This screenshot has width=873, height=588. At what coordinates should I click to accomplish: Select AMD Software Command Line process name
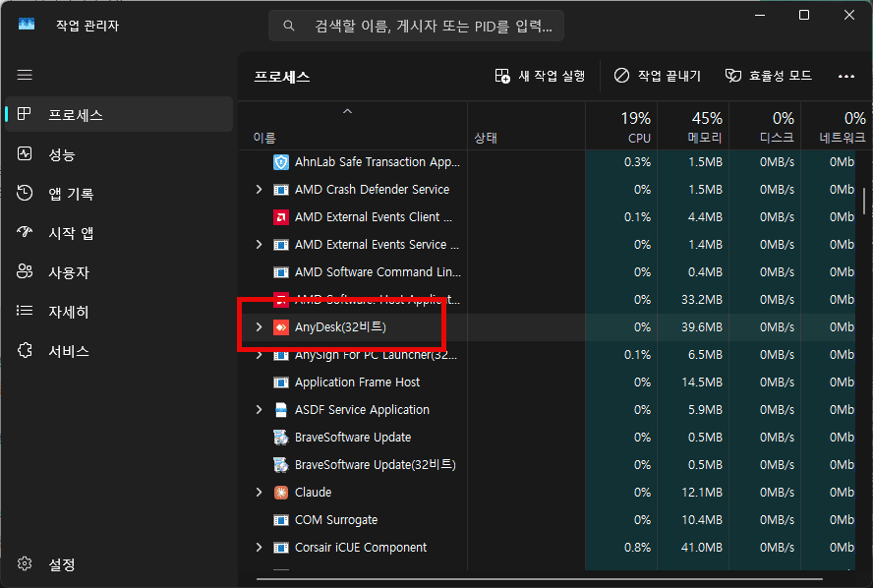(x=378, y=272)
